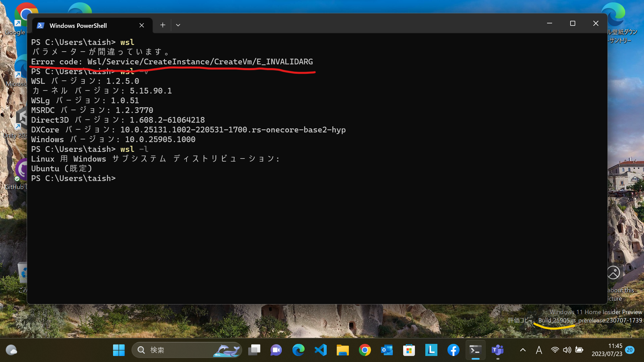Open Visual Studio Code from taskbar
Viewport: 644px width, 362px height.
click(321, 350)
